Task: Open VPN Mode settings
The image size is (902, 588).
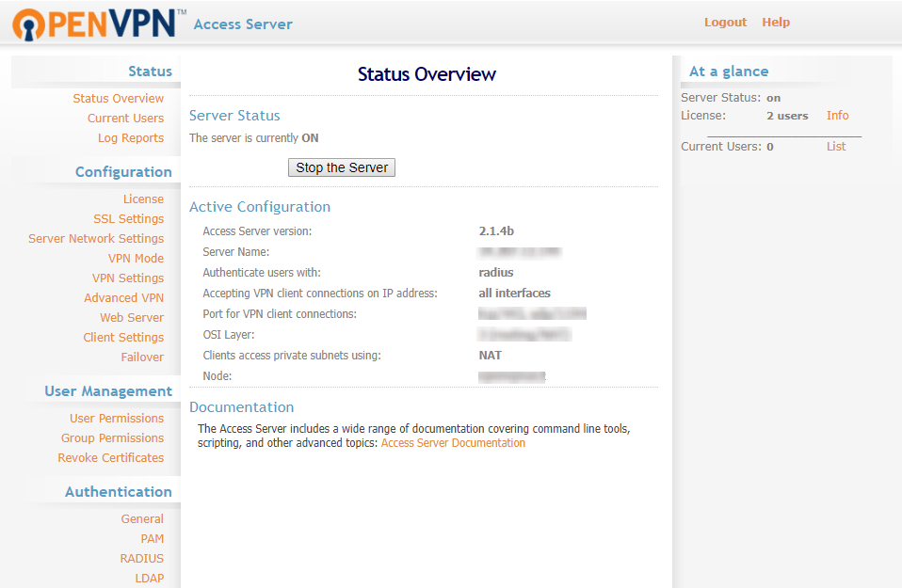Action: [137, 258]
